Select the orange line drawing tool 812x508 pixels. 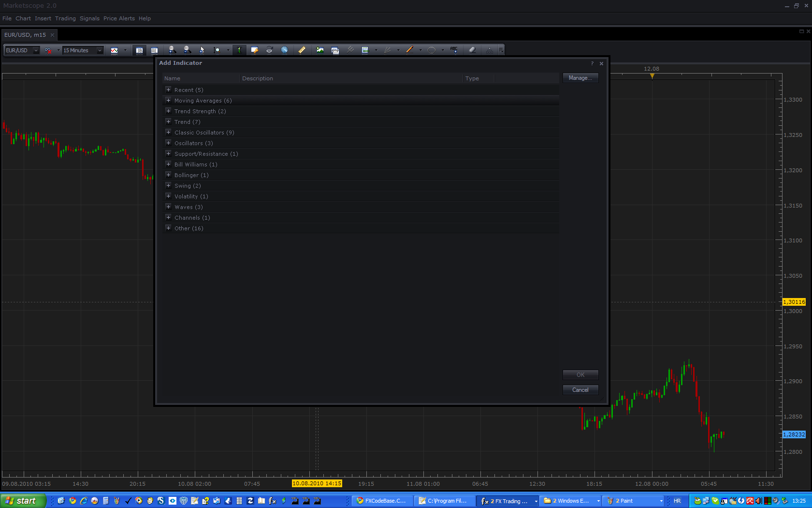(410, 50)
